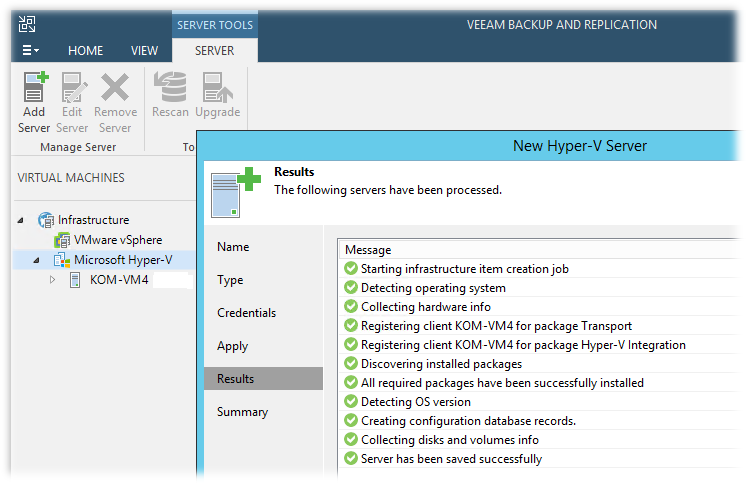Click success icon for Hyper-V Integration row
Screen dimensions: 746x483
(x=351, y=345)
